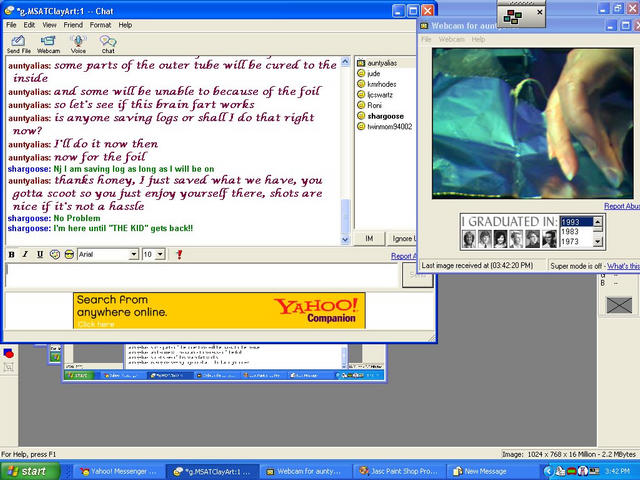Viewport: 640px width, 480px height.
Task: Open the Help menu in the chat window
Action: tap(125, 25)
